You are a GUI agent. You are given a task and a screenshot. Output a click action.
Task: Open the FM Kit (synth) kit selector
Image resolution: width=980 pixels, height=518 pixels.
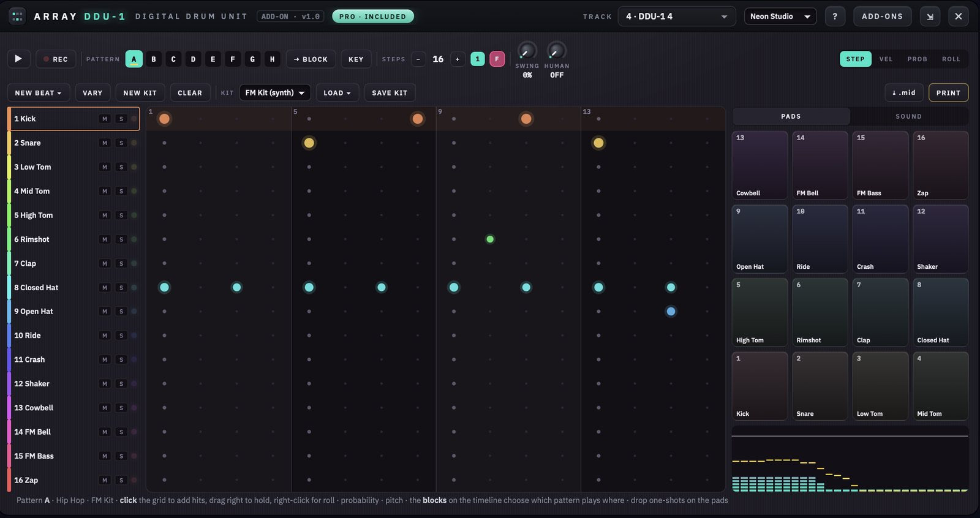pyautogui.click(x=275, y=92)
